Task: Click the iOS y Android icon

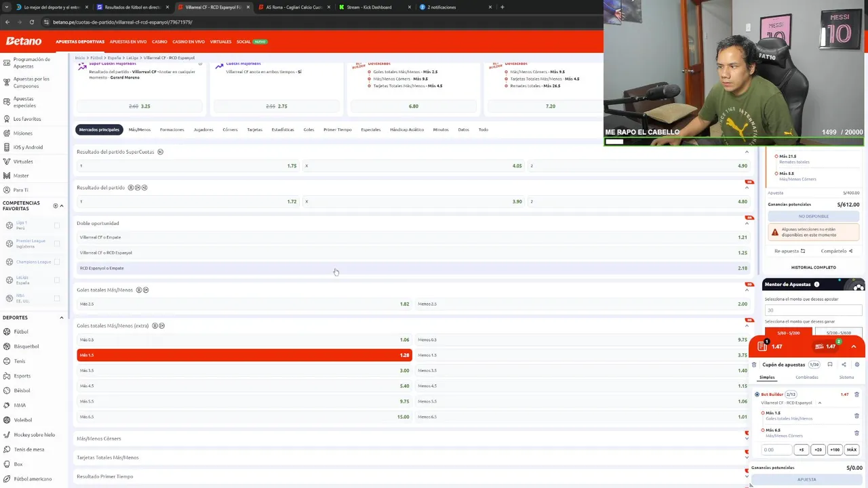Action: pyautogui.click(x=7, y=147)
